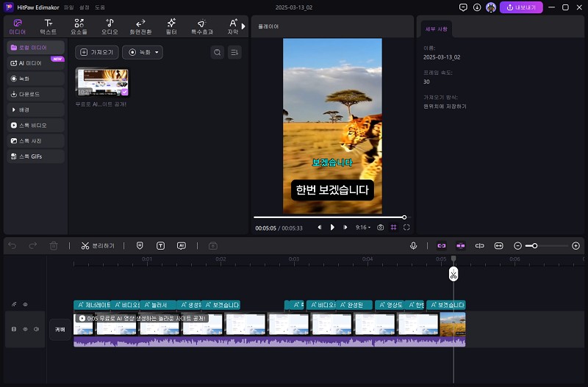Switch to the 텍스트 tab
This screenshot has height=387, width=588.
[48, 27]
